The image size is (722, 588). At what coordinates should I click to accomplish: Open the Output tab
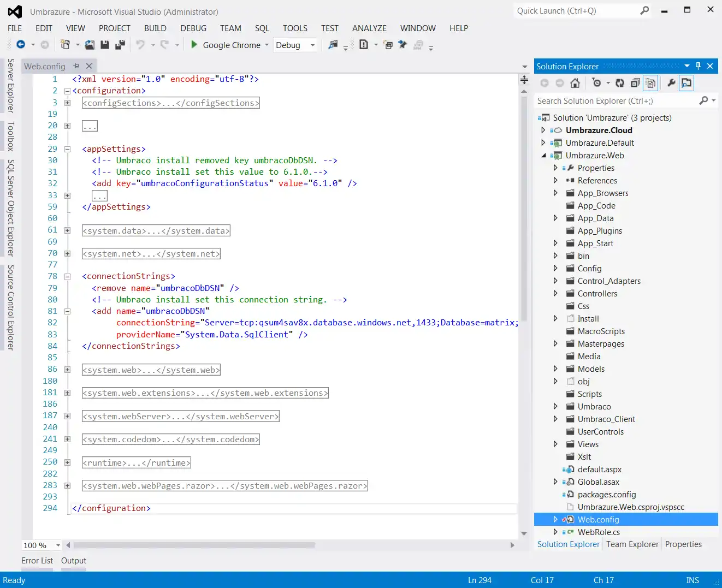point(74,560)
